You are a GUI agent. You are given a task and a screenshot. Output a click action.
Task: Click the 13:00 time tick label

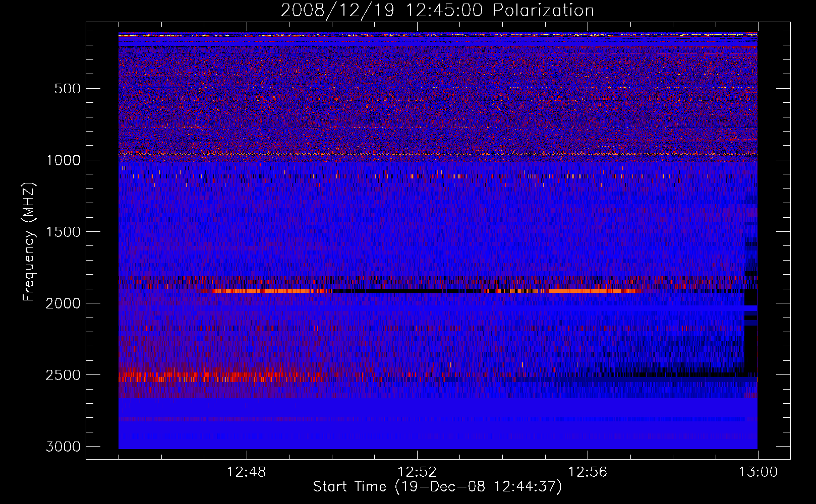click(758, 472)
